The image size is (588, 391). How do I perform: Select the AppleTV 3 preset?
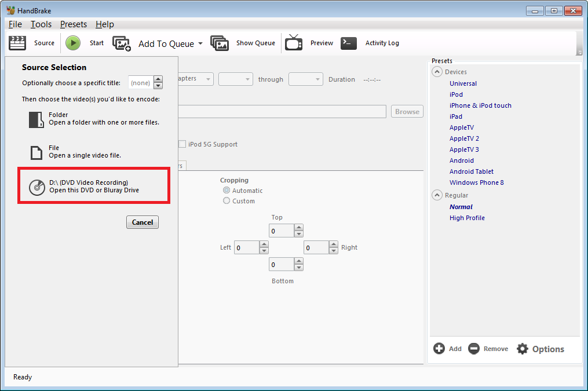coord(464,149)
